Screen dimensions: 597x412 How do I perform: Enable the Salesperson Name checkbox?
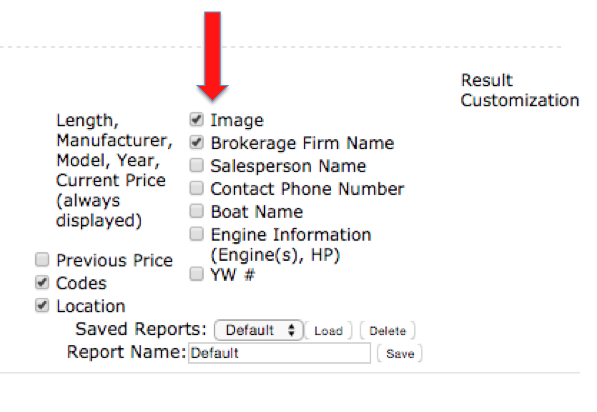click(196, 165)
